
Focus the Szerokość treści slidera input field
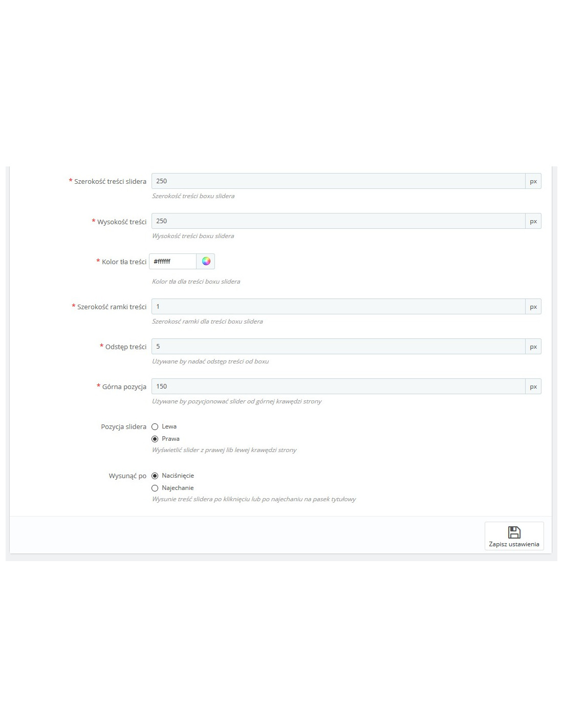pos(338,181)
